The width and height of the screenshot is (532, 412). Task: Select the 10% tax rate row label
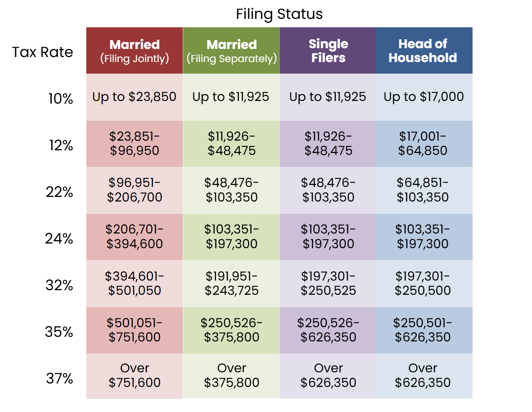pos(61,99)
